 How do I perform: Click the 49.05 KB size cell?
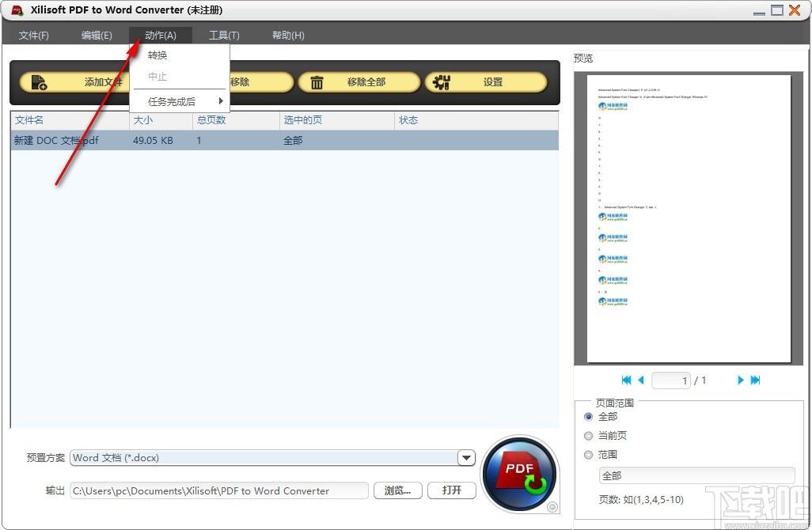click(x=153, y=140)
